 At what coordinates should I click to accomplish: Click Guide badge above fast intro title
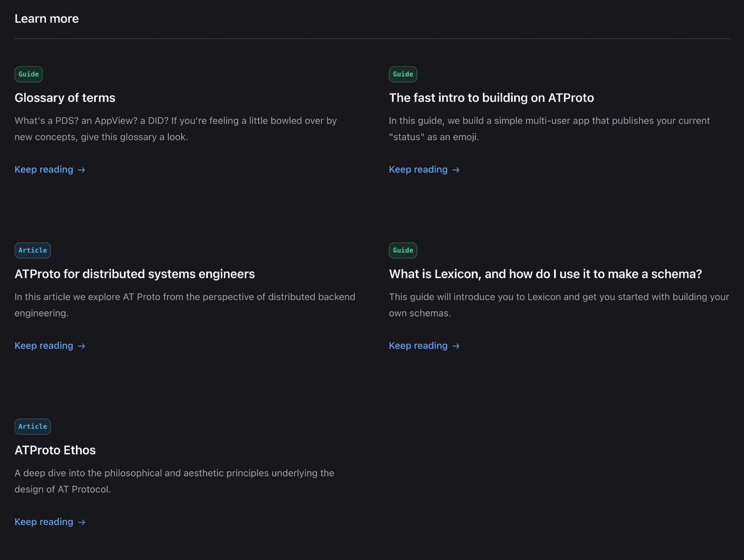click(x=403, y=74)
